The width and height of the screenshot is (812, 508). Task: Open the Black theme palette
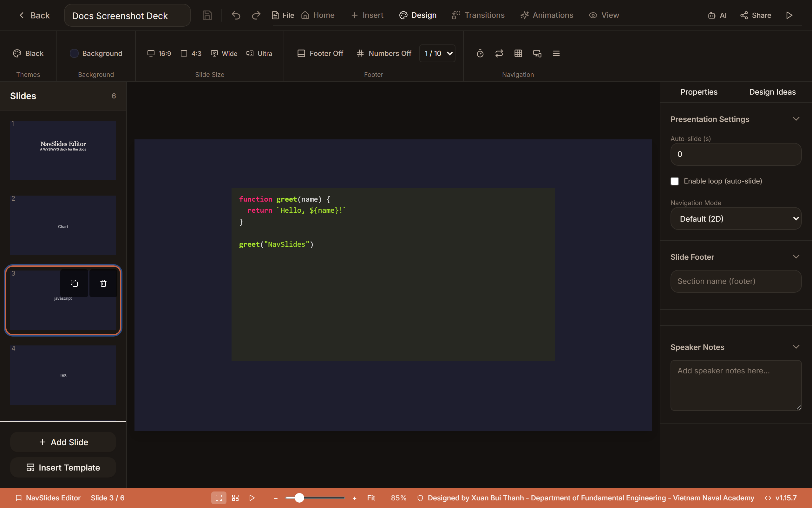[28, 53]
